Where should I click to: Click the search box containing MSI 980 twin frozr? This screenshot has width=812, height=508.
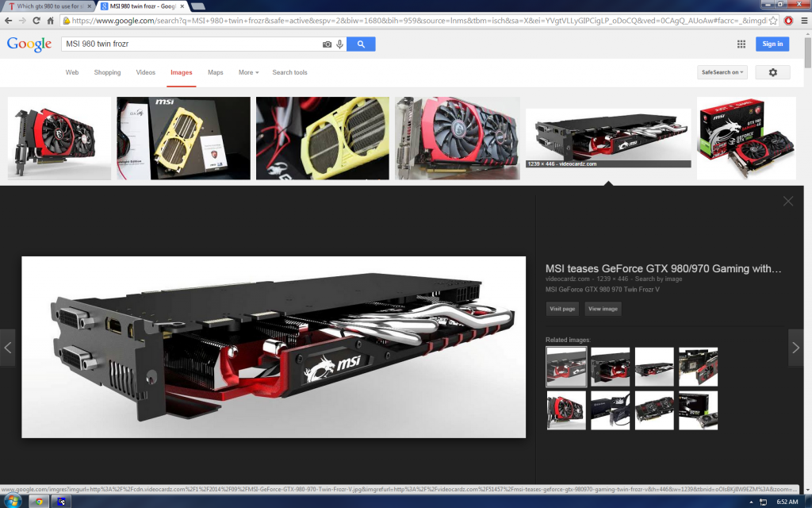tap(190, 44)
